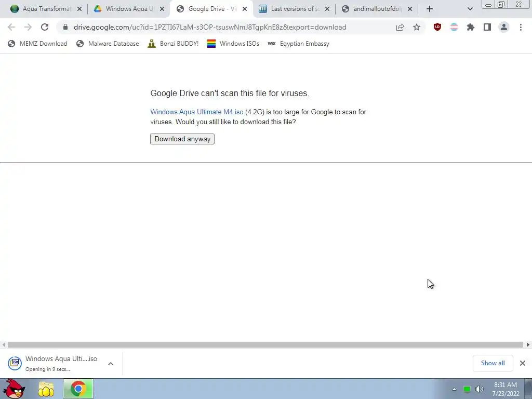Screen dimensions: 532x399
Task: Close the Last versions tab
Action: point(327,9)
